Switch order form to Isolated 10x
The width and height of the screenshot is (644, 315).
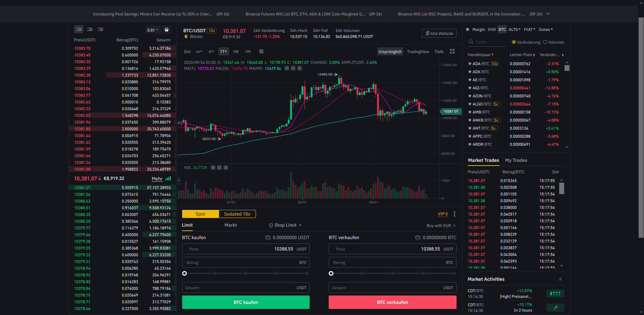237,214
